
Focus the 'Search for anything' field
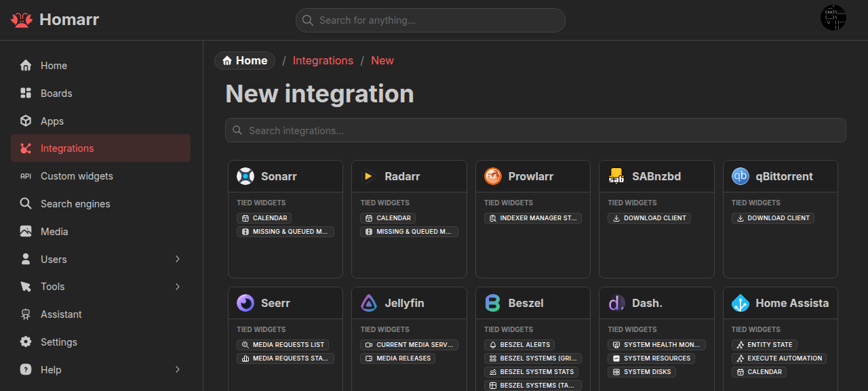[431, 20]
